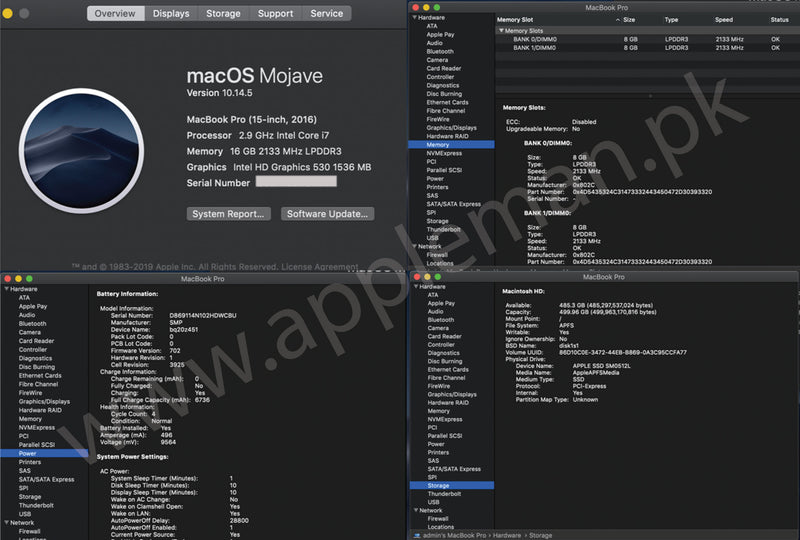Select Graphics/Displays in the Memory slots window sidebar

pyautogui.click(x=452, y=128)
